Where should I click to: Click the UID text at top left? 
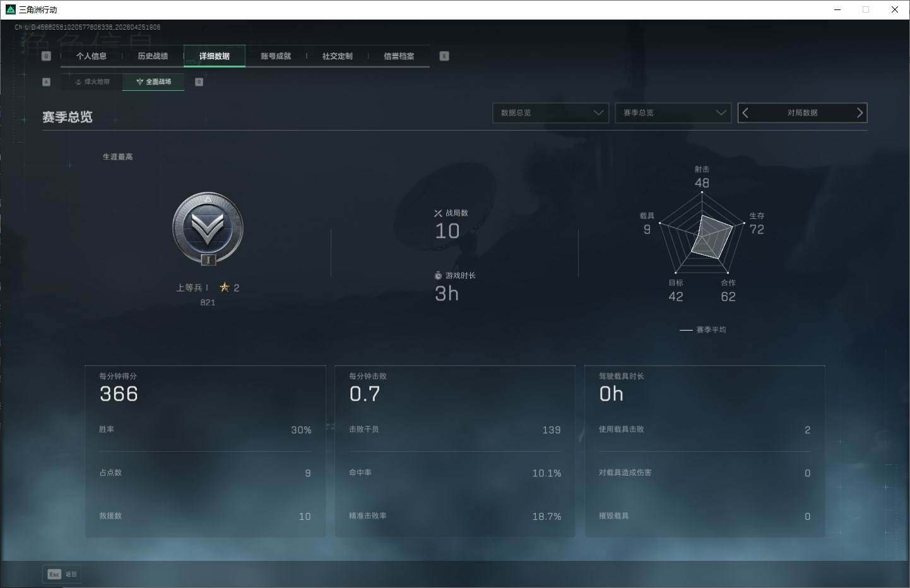[88, 27]
